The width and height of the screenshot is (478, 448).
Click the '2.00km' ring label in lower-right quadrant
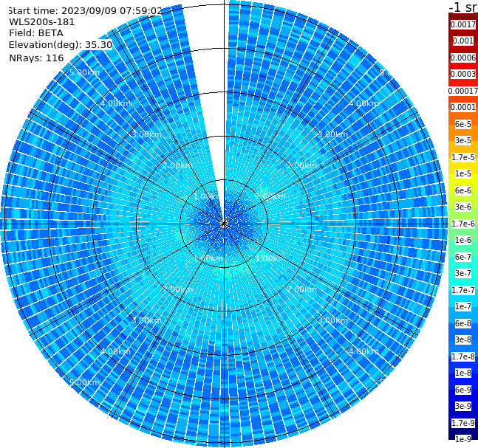pyautogui.click(x=301, y=289)
